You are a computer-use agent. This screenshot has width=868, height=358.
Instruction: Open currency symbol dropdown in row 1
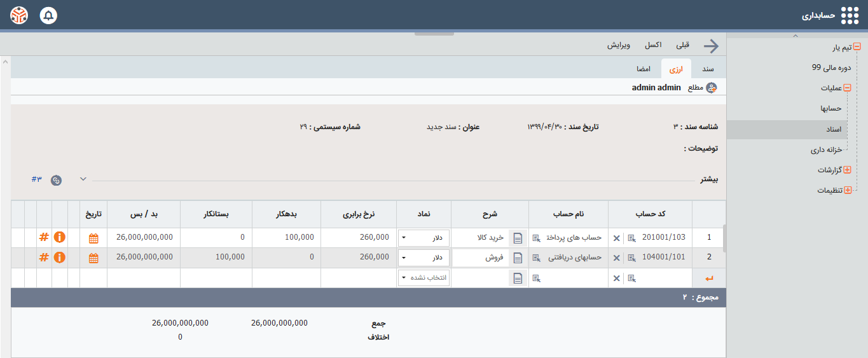tap(424, 238)
